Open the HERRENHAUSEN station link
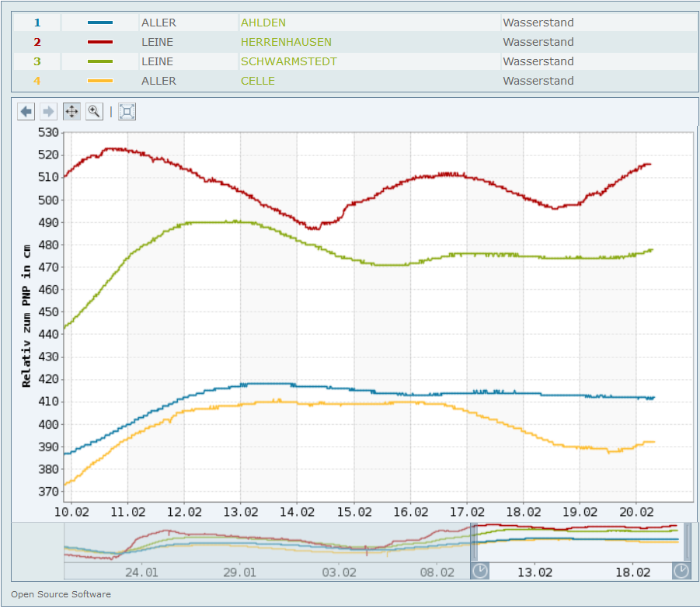Screen dimensions: 700x609 point(286,42)
